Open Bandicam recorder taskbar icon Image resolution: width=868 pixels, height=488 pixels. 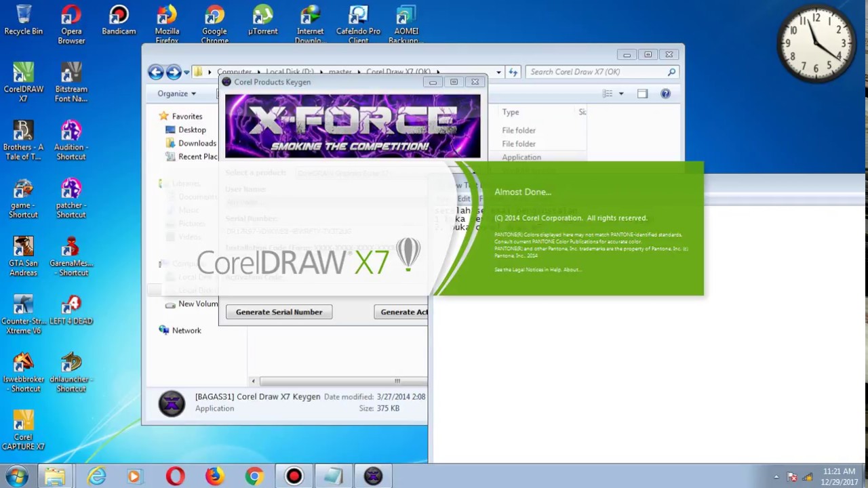coord(294,476)
